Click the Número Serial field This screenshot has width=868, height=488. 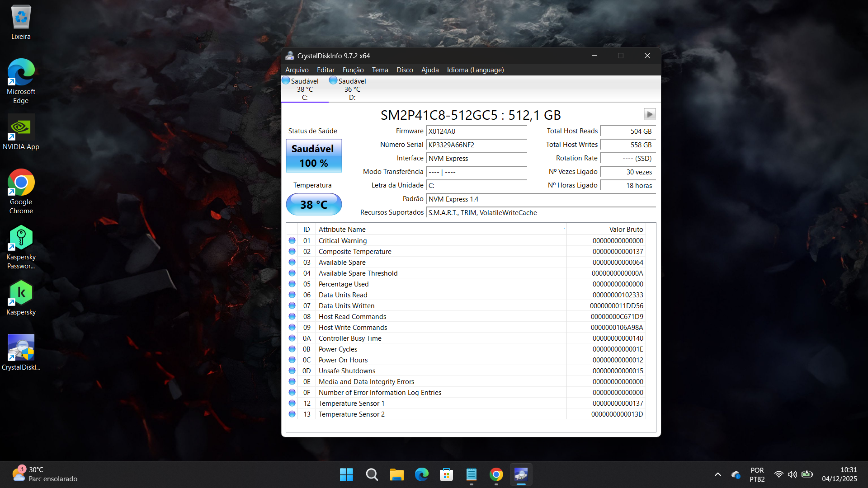pos(476,145)
